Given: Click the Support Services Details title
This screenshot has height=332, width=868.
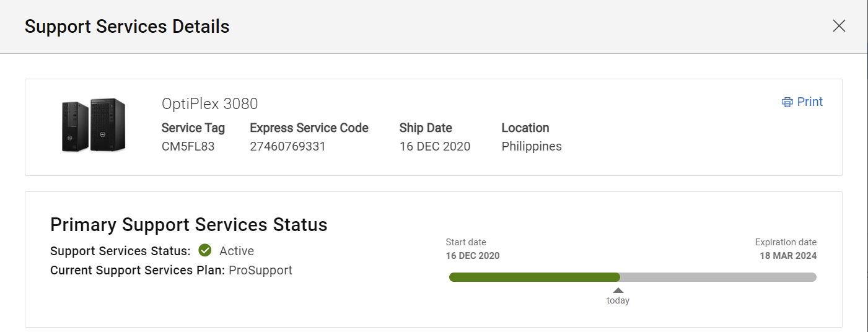Looking at the screenshot, I should coord(127,27).
